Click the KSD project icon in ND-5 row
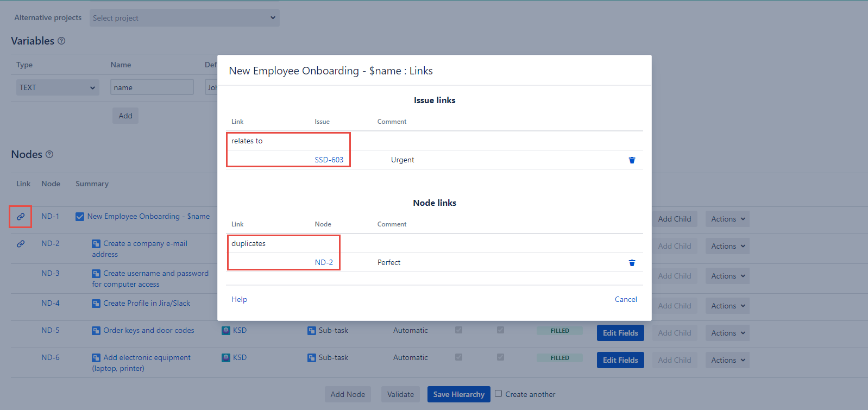Screen dimensions: 868x410 point(226,330)
